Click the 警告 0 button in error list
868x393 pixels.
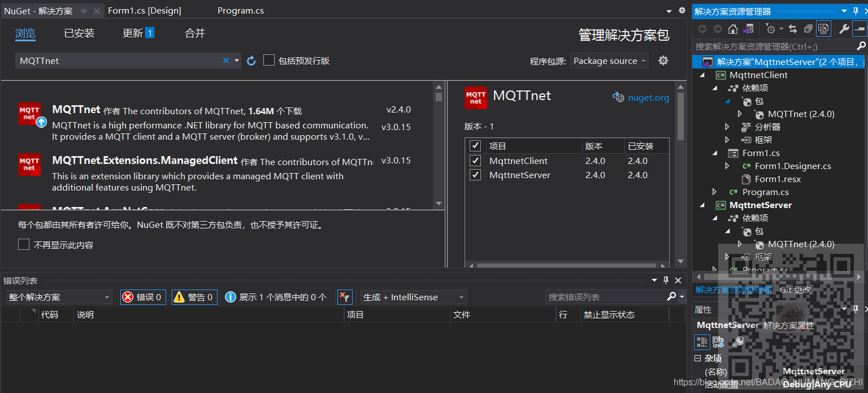pos(194,296)
